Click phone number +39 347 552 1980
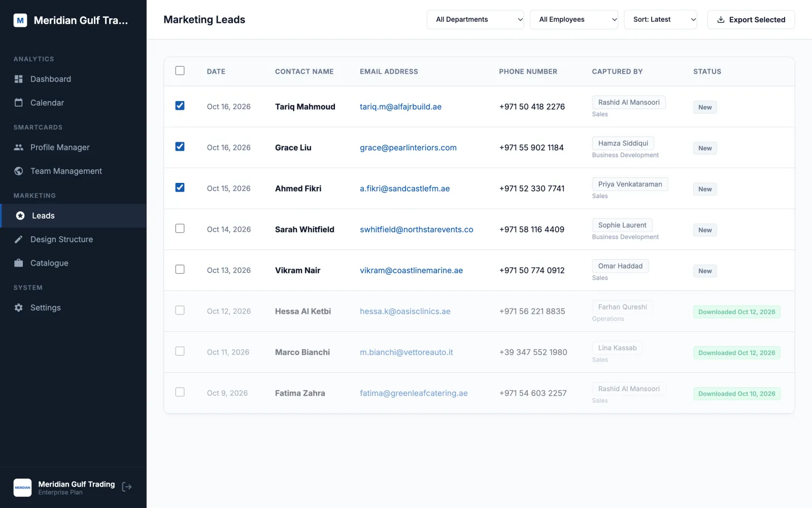Image resolution: width=812 pixels, height=508 pixels. pos(533,353)
